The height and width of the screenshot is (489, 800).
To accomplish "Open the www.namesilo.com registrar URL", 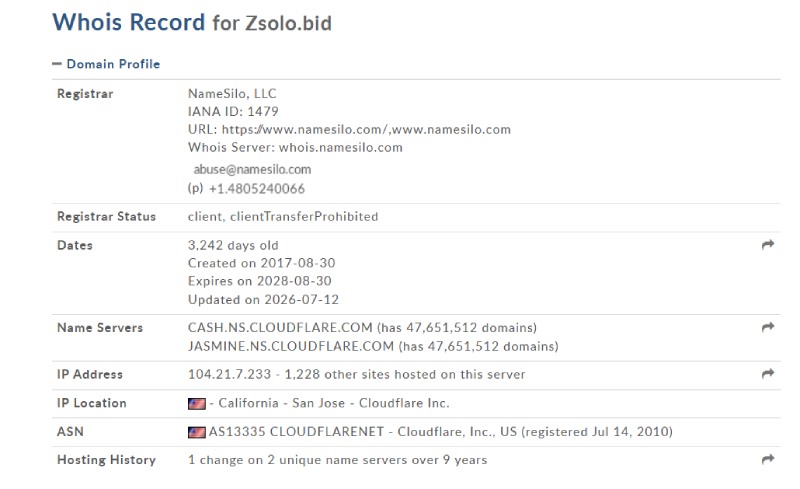I will 451,130.
